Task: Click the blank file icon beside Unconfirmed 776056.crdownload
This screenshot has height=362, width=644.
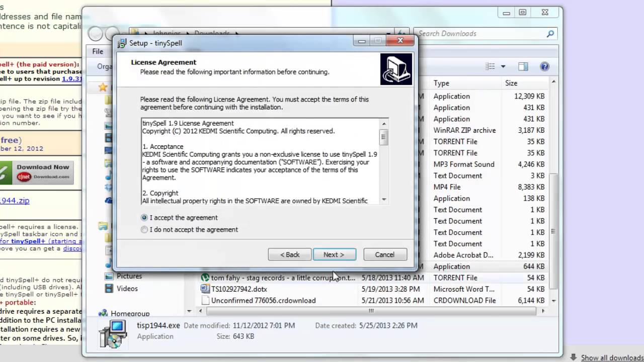Action: [x=205, y=301]
